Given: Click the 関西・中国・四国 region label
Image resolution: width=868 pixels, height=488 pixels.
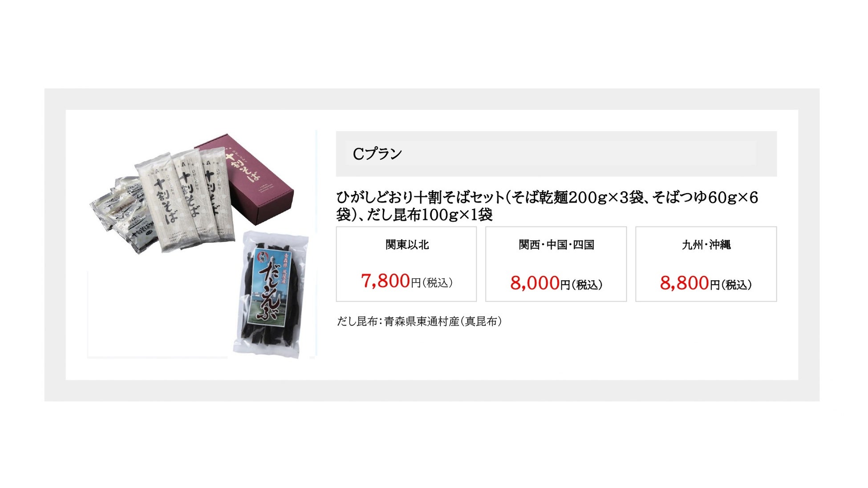Looking at the screenshot, I should tap(556, 245).
